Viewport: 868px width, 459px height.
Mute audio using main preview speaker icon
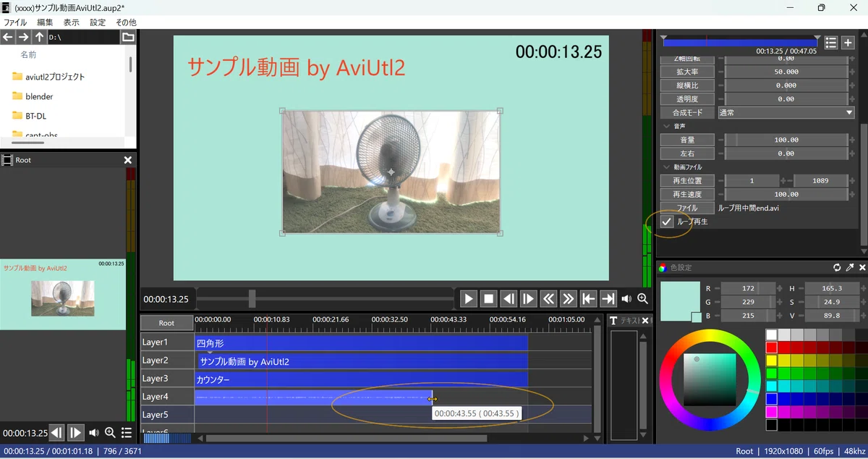[626, 299]
